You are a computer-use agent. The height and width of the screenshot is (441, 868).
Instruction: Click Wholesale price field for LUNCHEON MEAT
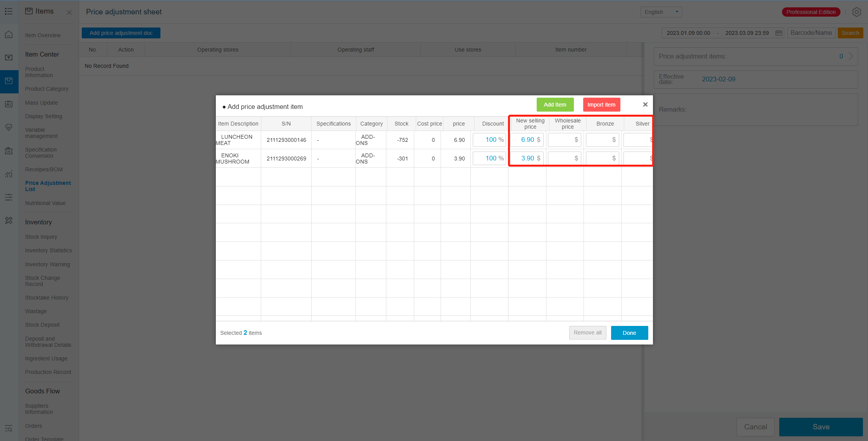(564, 140)
